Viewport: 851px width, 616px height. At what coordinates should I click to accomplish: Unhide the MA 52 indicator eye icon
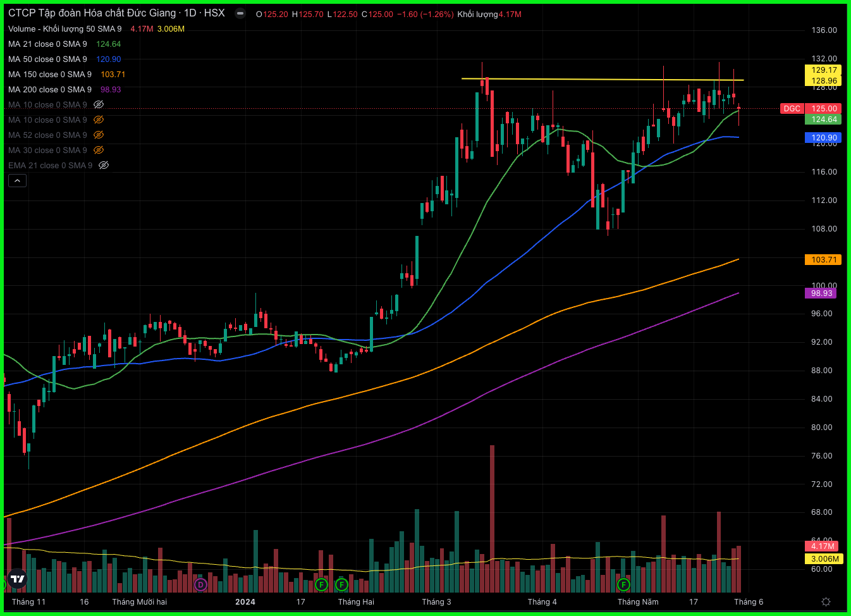click(99, 135)
